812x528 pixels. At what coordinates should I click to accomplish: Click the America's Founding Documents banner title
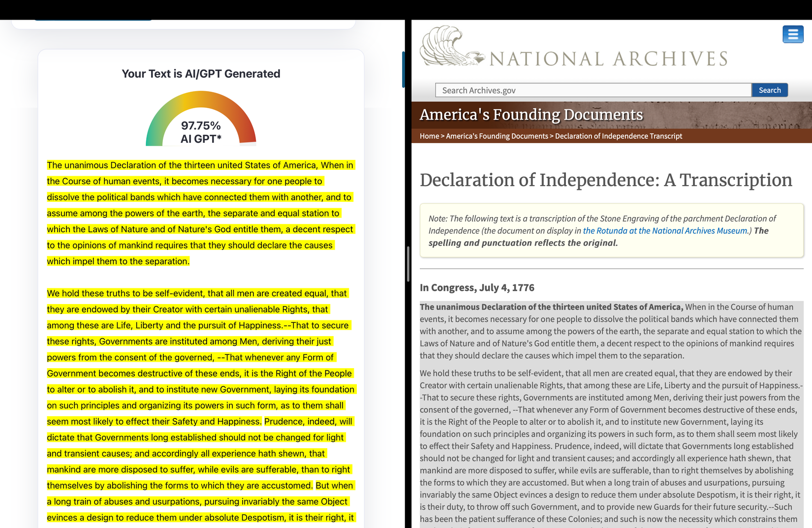pos(531,114)
